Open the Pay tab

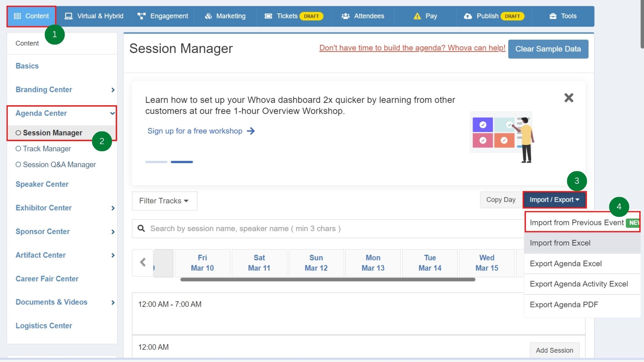coord(425,16)
